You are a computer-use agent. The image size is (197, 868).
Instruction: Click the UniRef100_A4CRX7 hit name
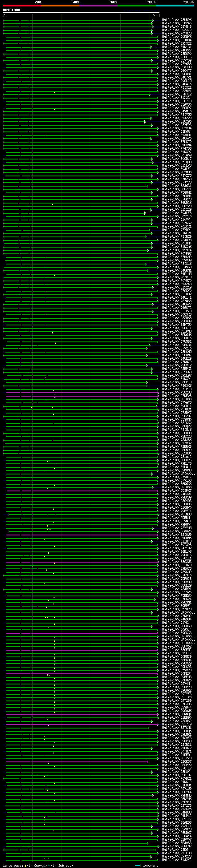point(177,50)
